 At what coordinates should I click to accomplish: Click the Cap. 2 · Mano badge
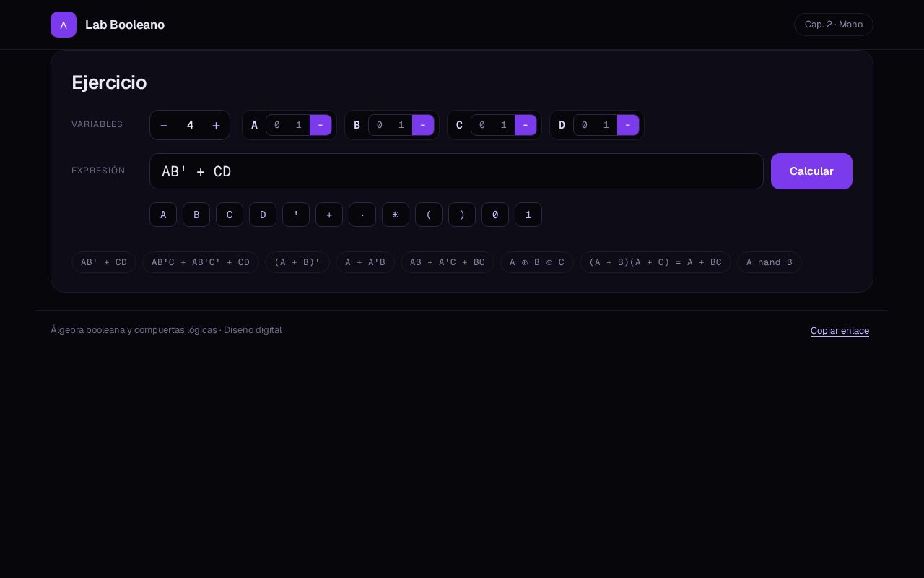[834, 25]
